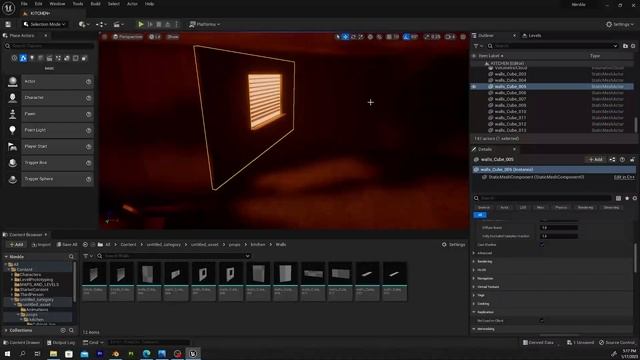
Task: Select the Basic category icon in Place Actors
Action: pyautogui.click(x=23, y=58)
